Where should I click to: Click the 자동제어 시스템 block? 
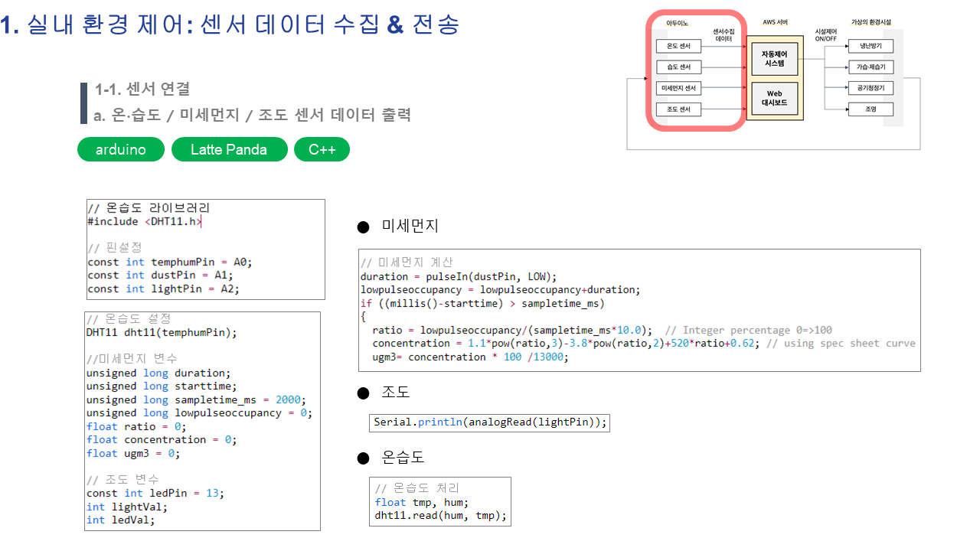pos(774,59)
